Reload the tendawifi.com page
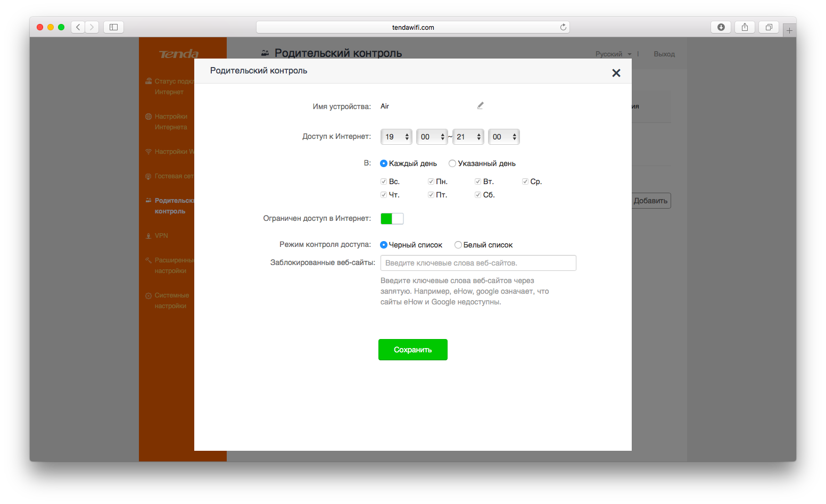 (x=563, y=27)
